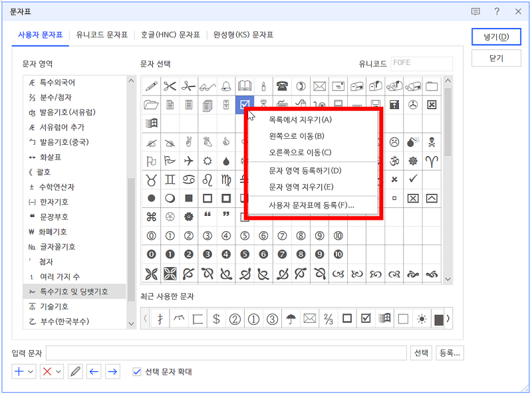
Task: Select the Leo zodiac symbol
Action: [x=207, y=179]
